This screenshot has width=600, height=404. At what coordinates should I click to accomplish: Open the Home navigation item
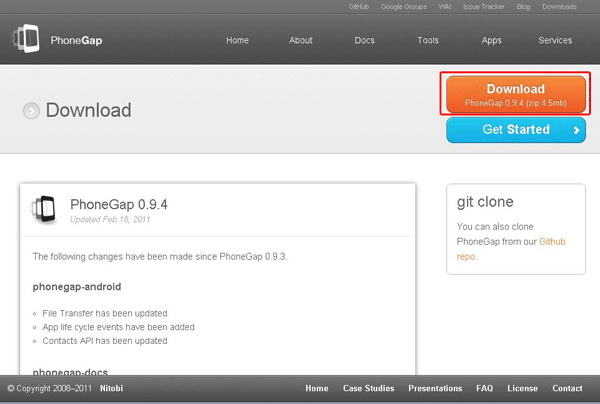237,40
